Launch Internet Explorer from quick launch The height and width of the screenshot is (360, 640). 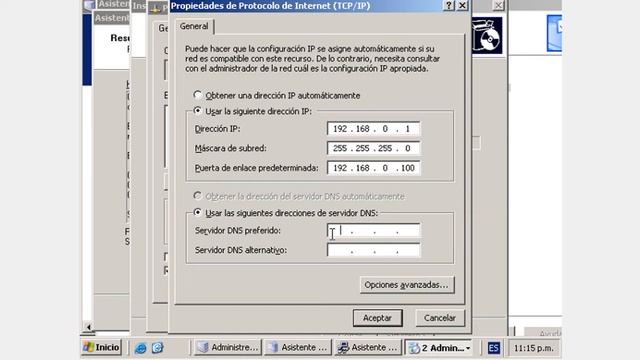click(140, 348)
